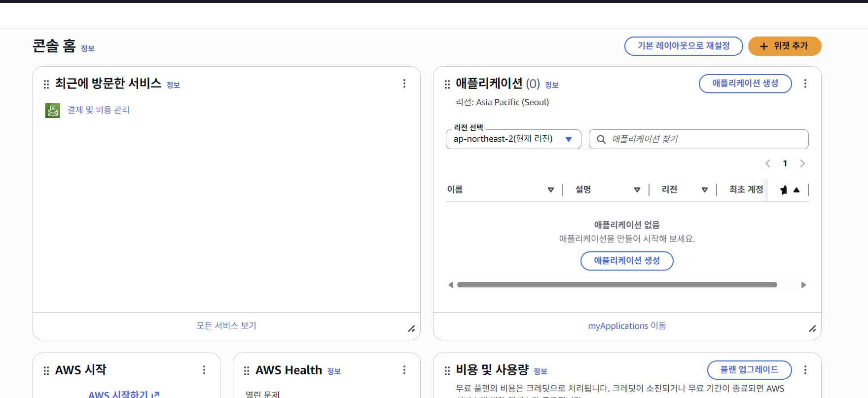Open the AWS 시작 widget options menu
The width and height of the screenshot is (868, 398).
tap(204, 370)
